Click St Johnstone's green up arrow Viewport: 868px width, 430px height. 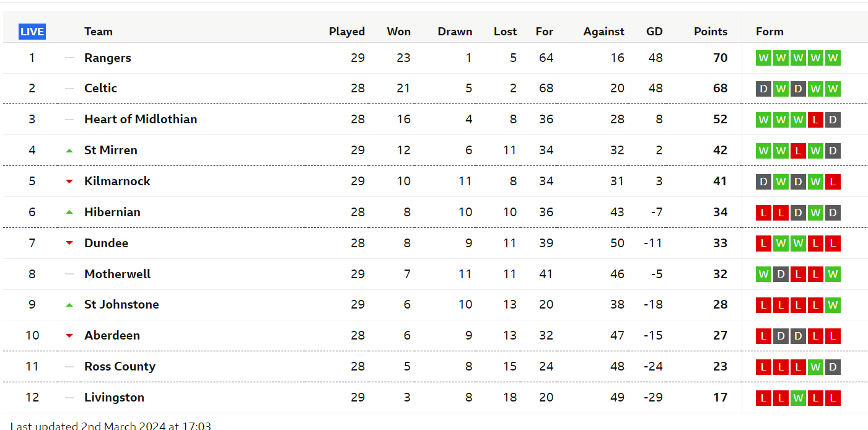coord(69,305)
